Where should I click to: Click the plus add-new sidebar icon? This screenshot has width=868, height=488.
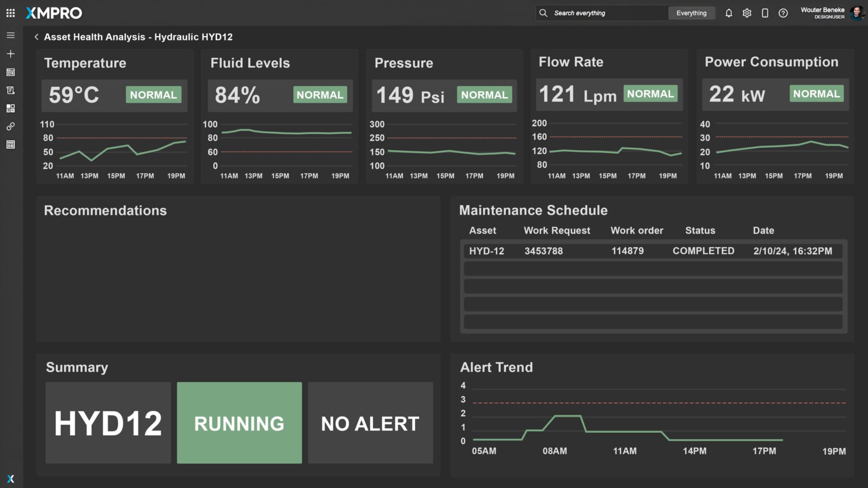10,54
